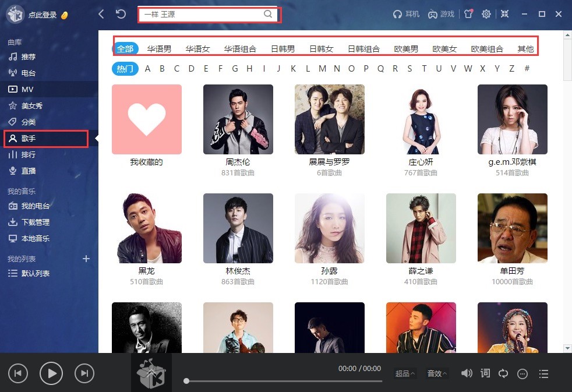Click the magnifier search icon
This screenshot has height=392, width=572.
point(268,15)
